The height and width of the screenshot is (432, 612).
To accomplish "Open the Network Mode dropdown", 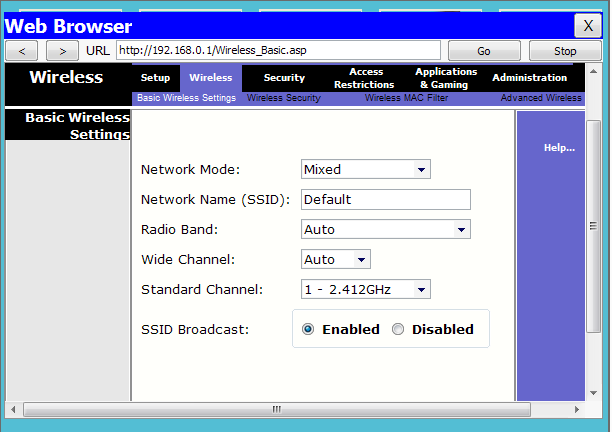I will coord(366,169).
